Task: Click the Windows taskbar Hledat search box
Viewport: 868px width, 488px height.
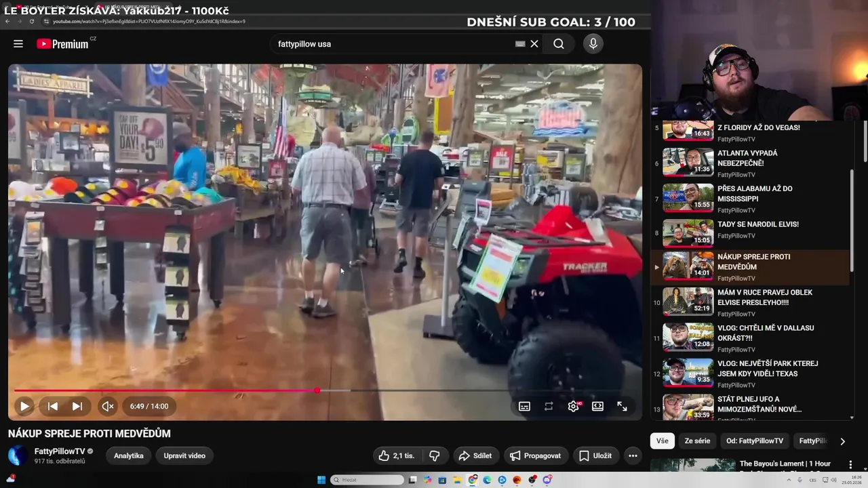Action: pos(367,480)
